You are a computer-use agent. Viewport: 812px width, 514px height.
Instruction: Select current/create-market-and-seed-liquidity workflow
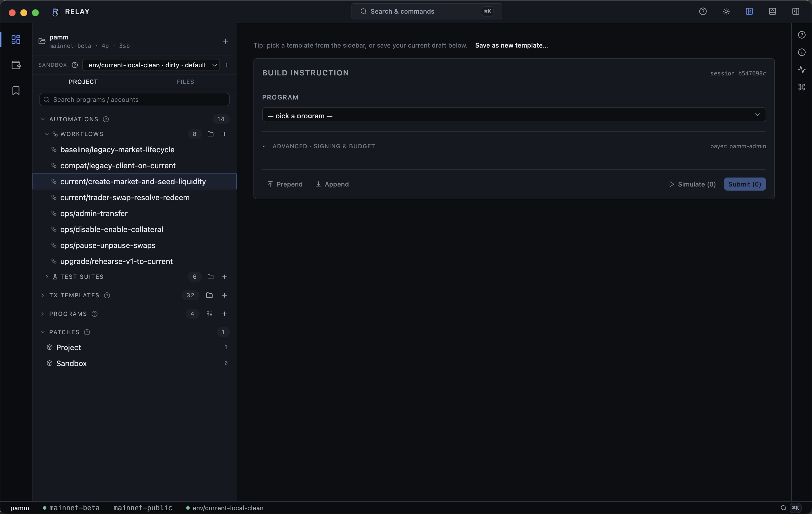click(x=135, y=182)
